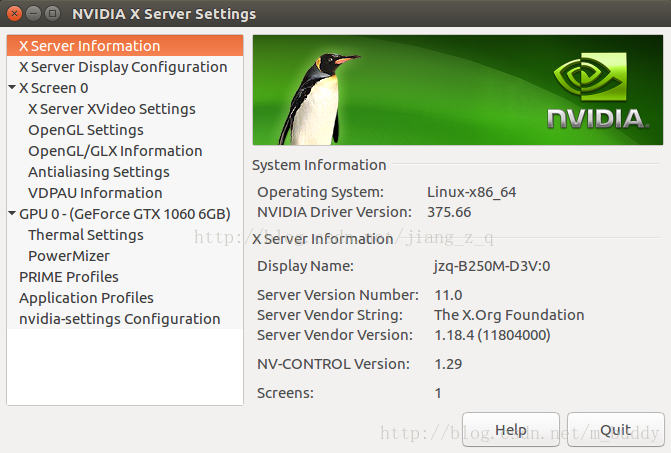Collapse the X Screen 0 tree arrow
Image resolution: width=671 pixels, height=453 pixels.
coord(12,88)
